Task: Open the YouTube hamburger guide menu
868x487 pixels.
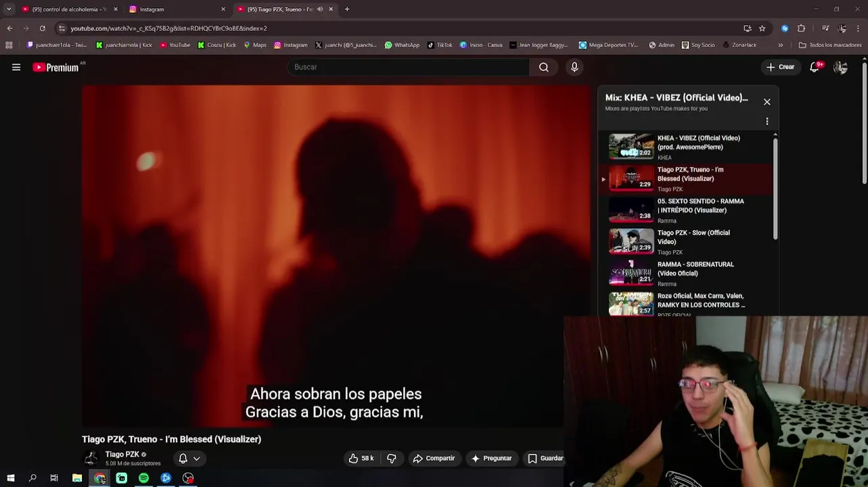Action: pyautogui.click(x=16, y=67)
